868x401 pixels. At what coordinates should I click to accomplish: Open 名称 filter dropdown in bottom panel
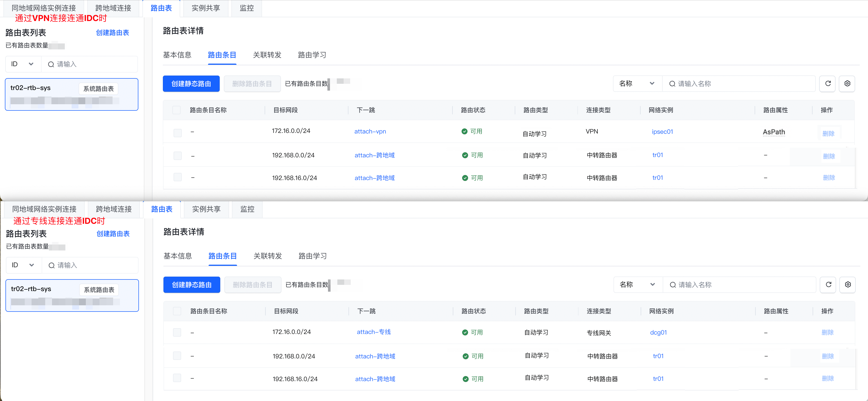(638, 285)
